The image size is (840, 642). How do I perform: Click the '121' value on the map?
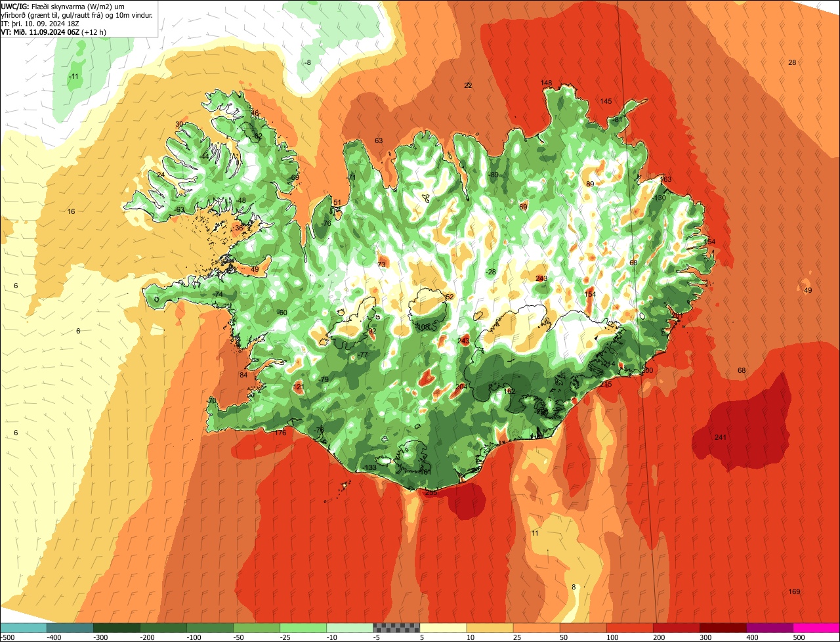[x=299, y=387]
